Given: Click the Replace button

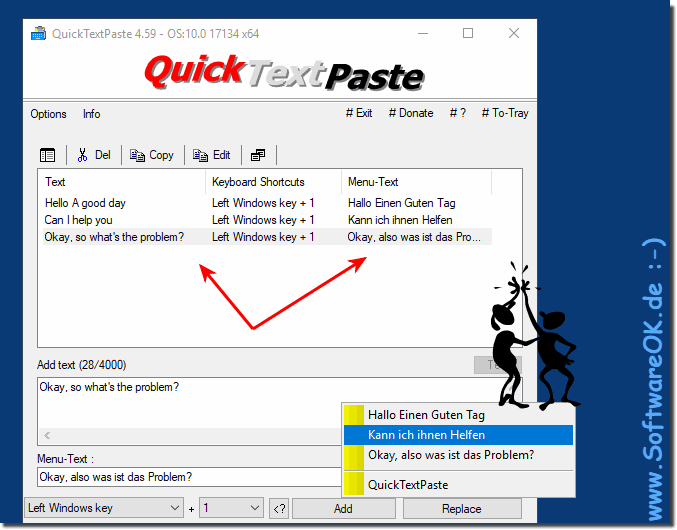Looking at the screenshot, I should pyautogui.click(x=462, y=509).
